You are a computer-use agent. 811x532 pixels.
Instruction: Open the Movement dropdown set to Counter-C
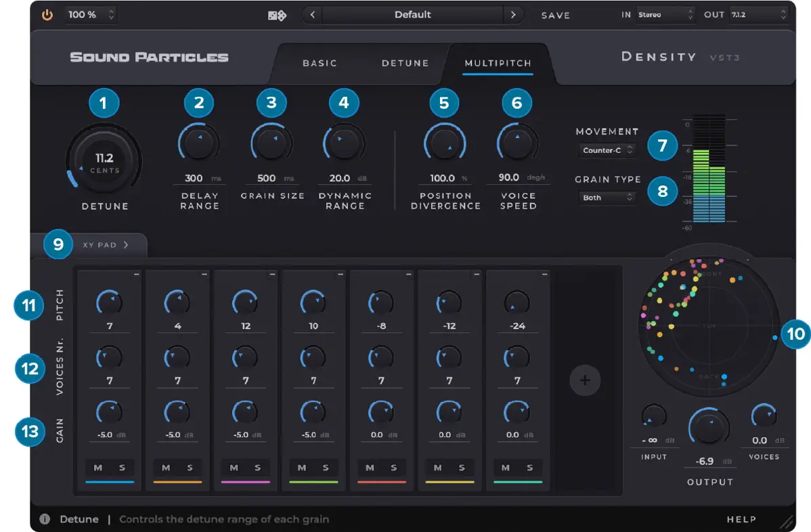tap(607, 150)
